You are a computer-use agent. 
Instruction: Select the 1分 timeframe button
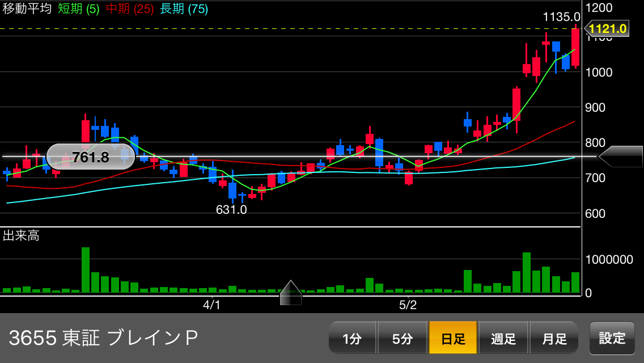tap(353, 338)
